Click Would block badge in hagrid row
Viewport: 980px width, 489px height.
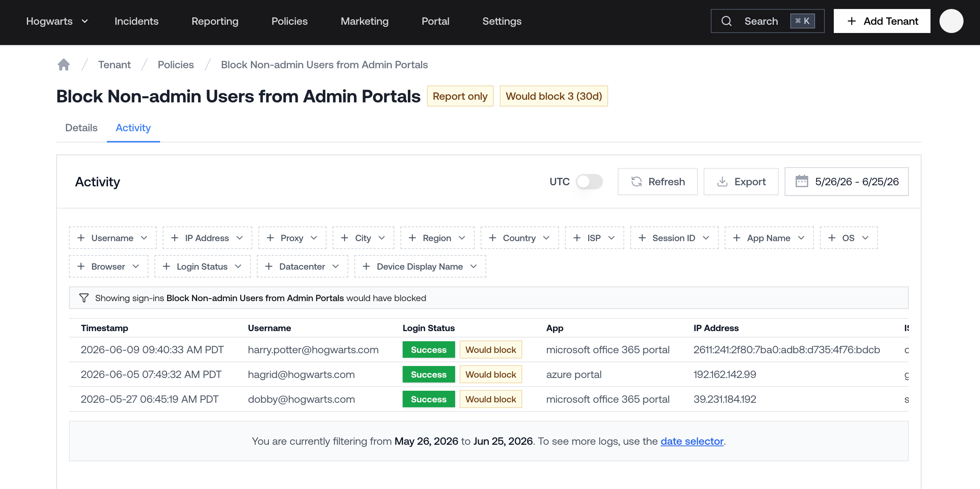490,375
